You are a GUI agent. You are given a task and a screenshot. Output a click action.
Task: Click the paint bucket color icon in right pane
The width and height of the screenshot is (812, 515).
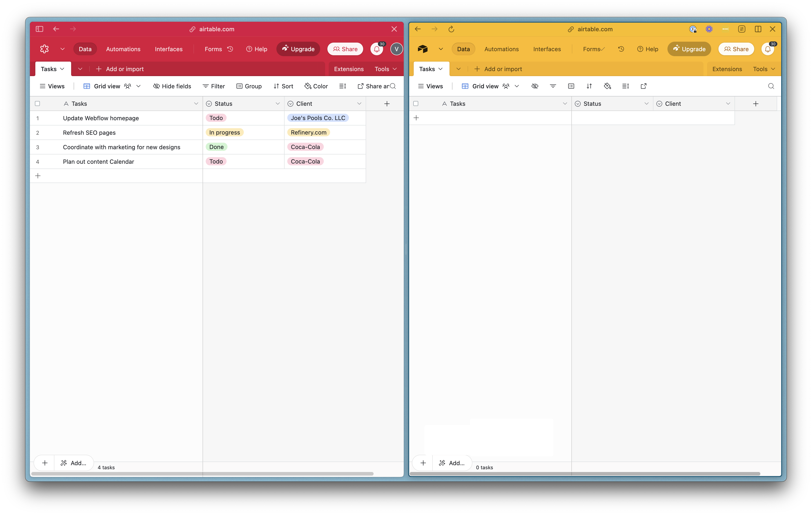[x=607, y=86]
